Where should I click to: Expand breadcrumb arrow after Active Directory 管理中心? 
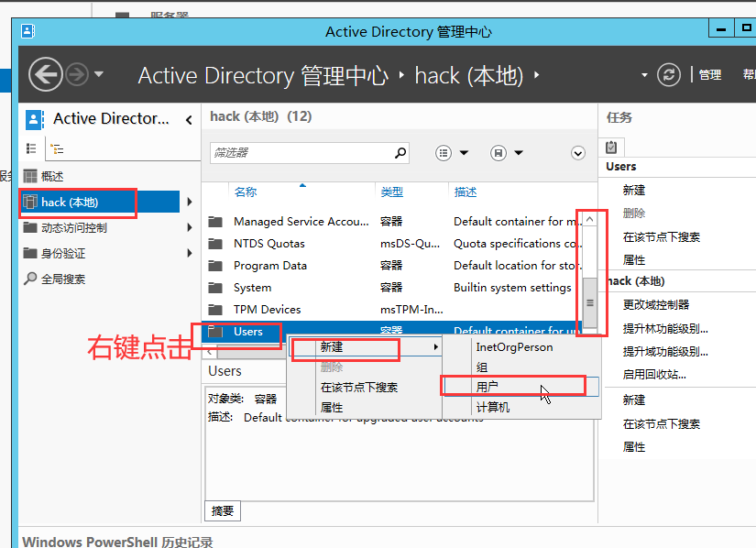[x=401, y=75]
